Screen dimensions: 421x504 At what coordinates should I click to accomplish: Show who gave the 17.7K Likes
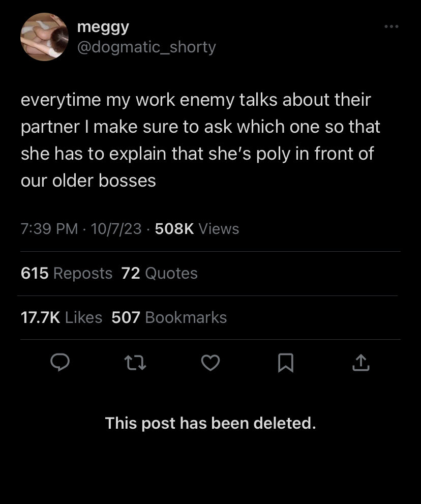tap(62, 317)
